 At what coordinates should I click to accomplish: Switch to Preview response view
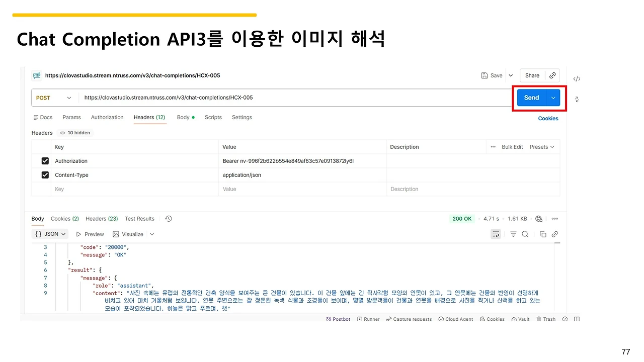point(90,234)
